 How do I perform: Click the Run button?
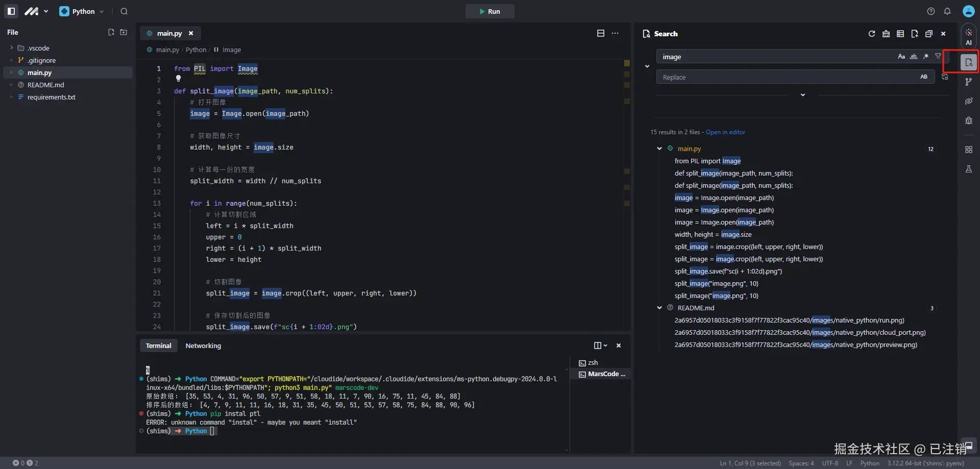(489, 11)
